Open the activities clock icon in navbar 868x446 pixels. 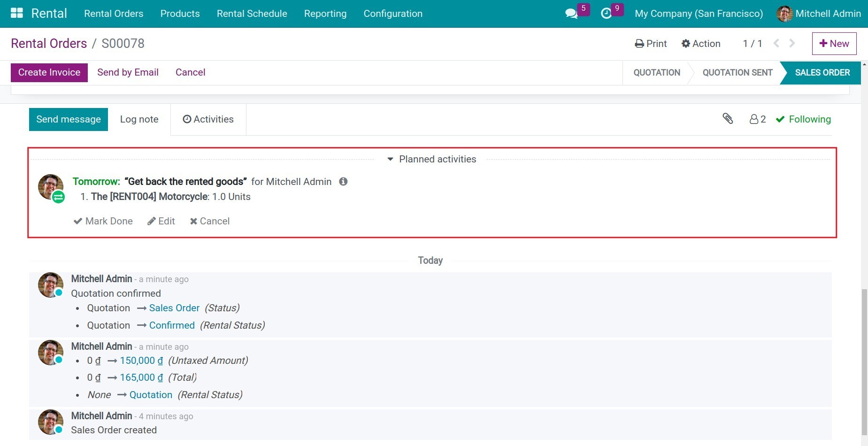pyautogui.click(x=606, y=14)
